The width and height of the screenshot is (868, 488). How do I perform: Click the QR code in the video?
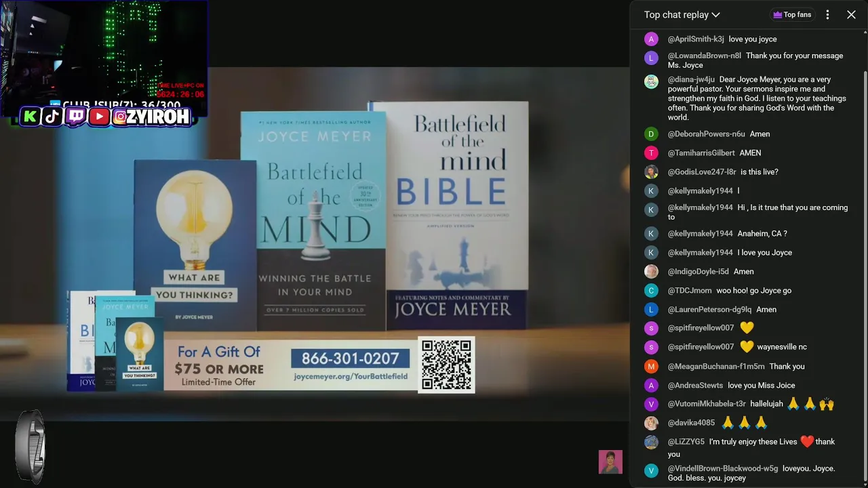tap(446, 365)
